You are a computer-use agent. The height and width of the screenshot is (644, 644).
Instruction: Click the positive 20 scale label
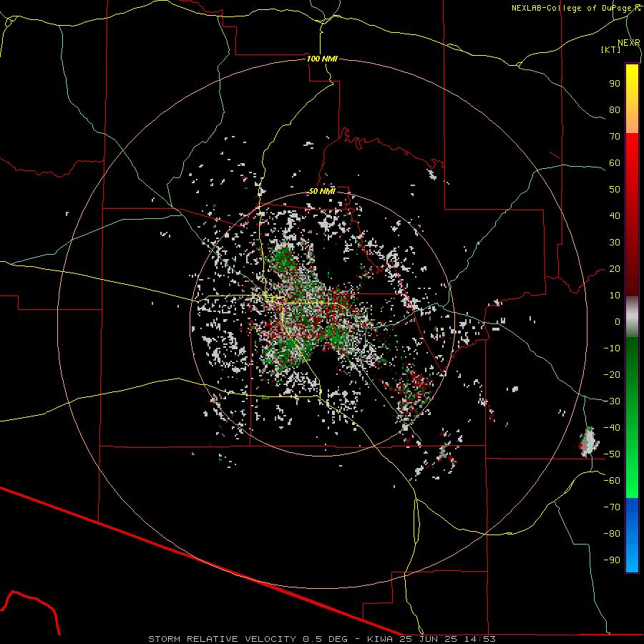(x=615, y=269)
